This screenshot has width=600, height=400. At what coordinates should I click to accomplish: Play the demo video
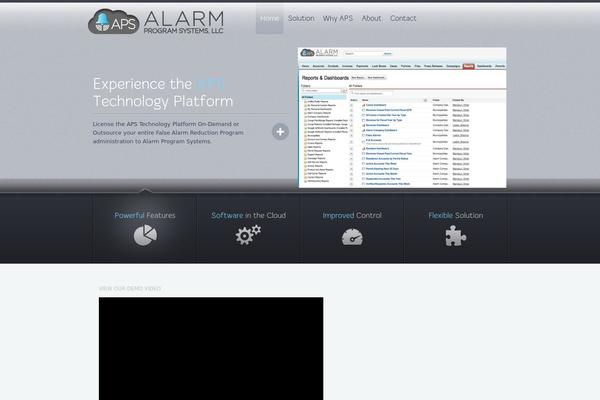tap(211, 348)
